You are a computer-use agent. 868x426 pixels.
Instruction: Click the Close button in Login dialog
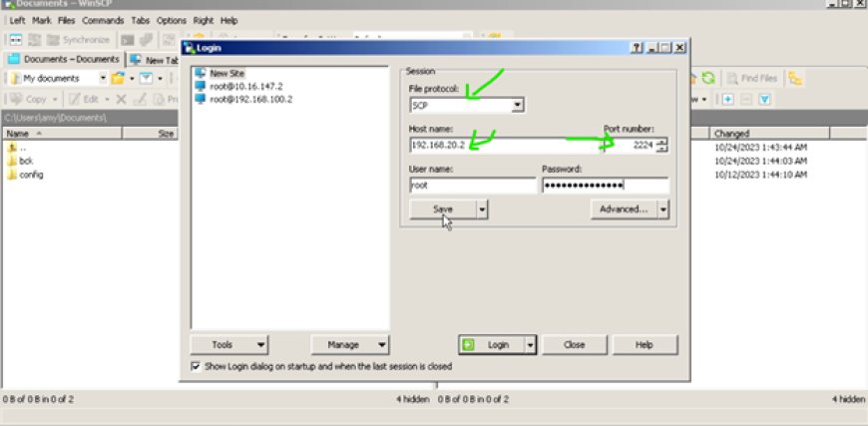pyautogui.click(x=574, y=344)
